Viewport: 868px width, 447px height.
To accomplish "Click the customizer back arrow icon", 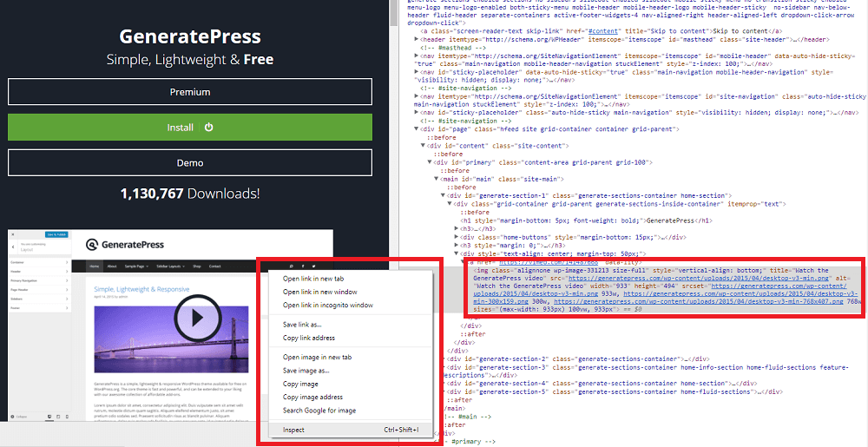I will coord(14,247).
